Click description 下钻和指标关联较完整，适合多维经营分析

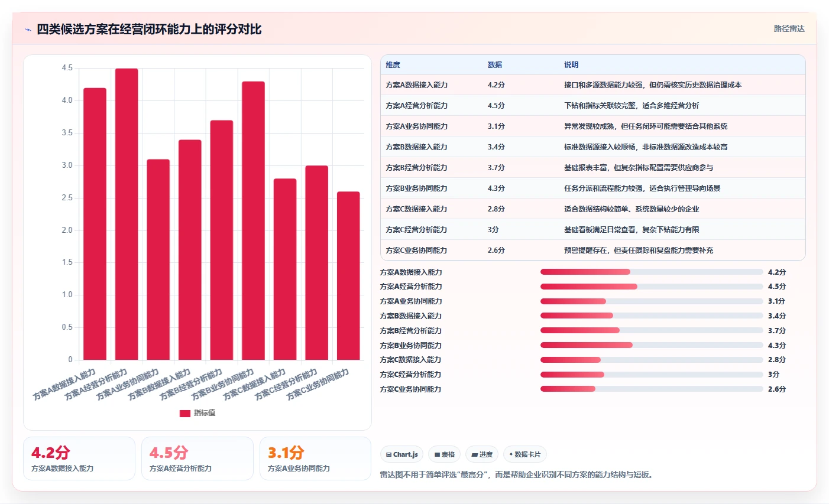632,106
